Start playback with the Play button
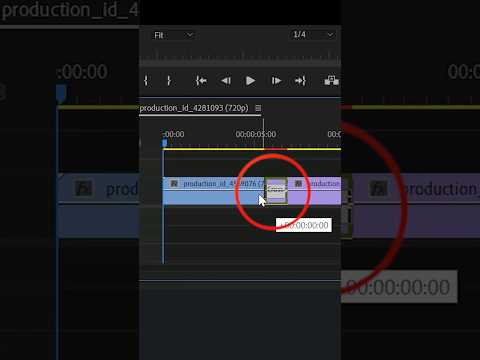 (x=250, y=81)
